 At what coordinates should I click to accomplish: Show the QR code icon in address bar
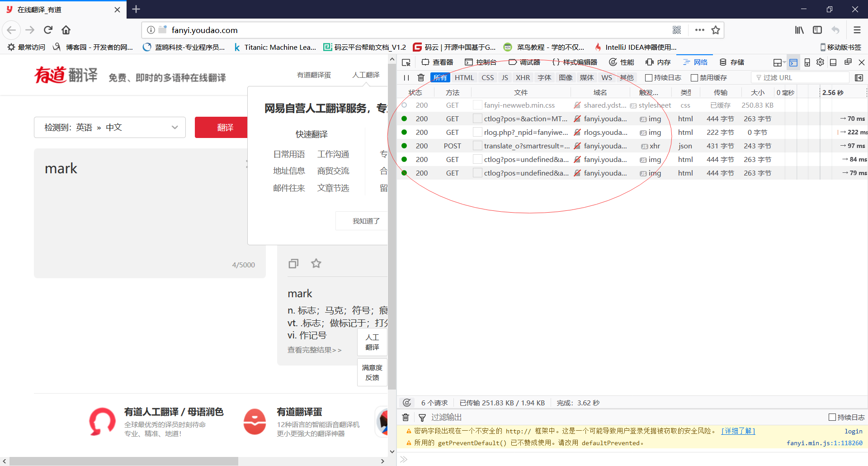click(677, 30)
